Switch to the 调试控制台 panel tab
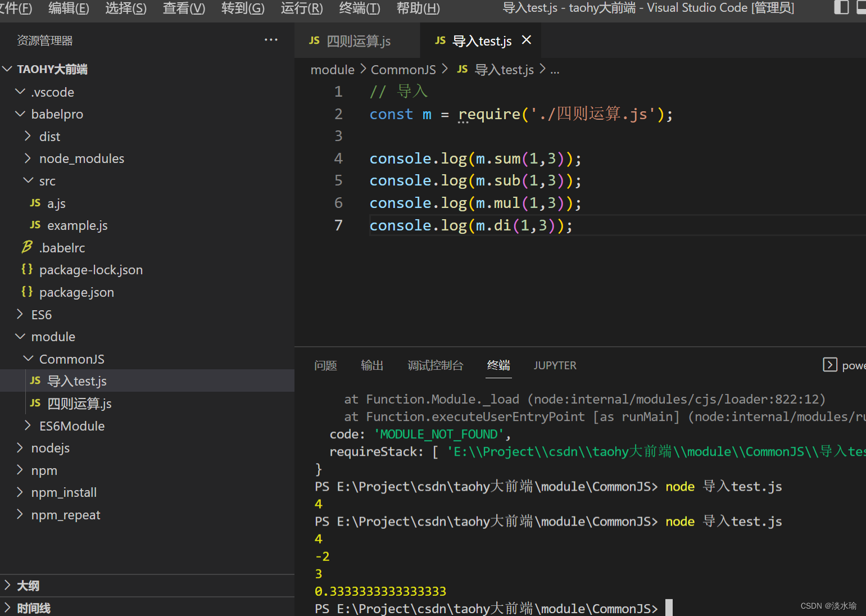Image resolution: width=866 pixels, height=616 pixels. tap(436, 365)
